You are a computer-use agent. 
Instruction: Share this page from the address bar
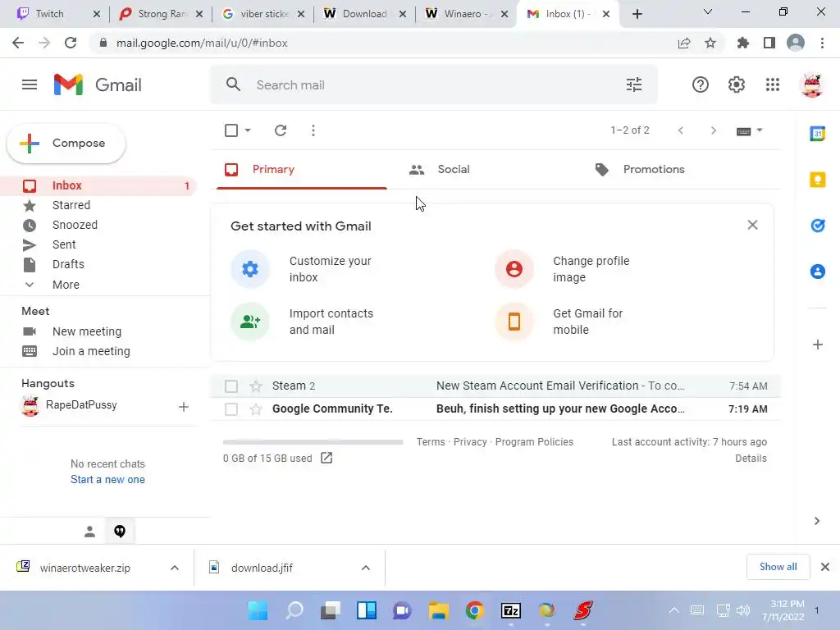683,43
